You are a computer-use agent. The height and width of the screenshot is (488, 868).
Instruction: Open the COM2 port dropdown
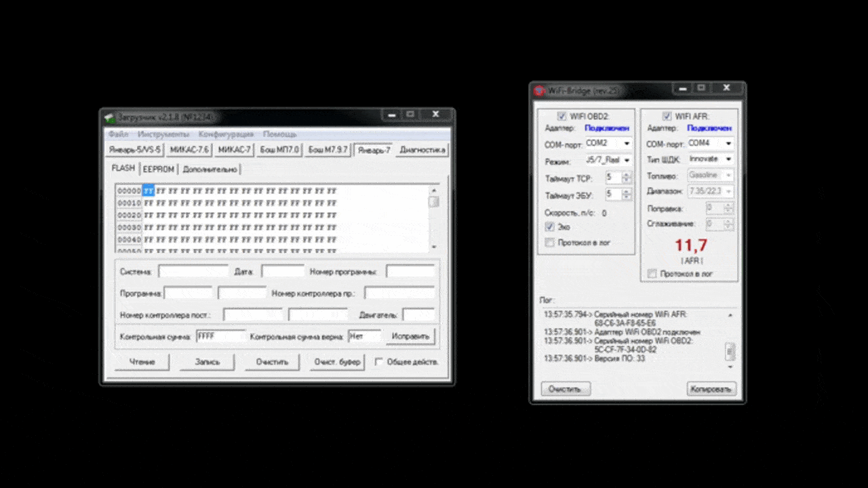(627, 144)
